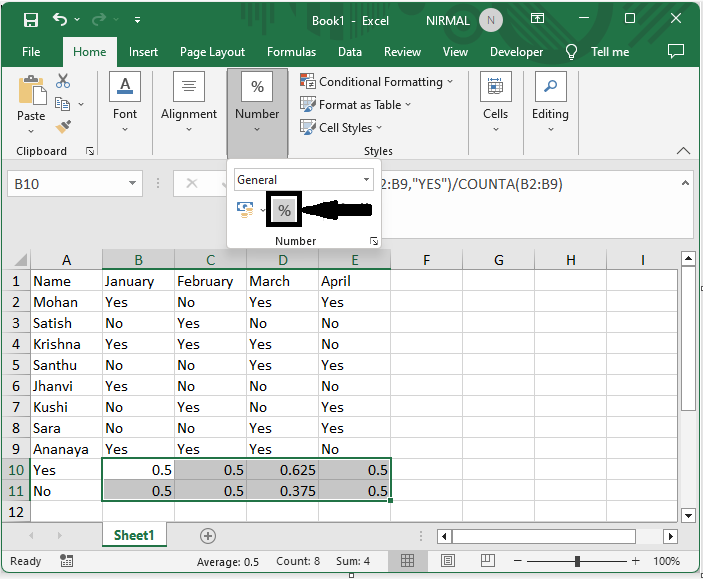Image resolution: width=703 pixels, height=579 pixels.
Task: Click the Accounting Number Format icon
Action: (246, 209)
